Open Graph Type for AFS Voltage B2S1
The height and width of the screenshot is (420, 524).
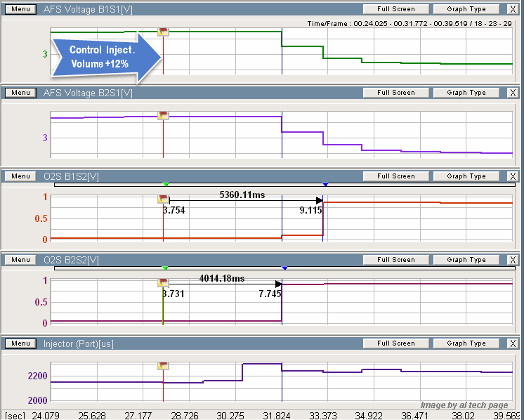point(466,93)
